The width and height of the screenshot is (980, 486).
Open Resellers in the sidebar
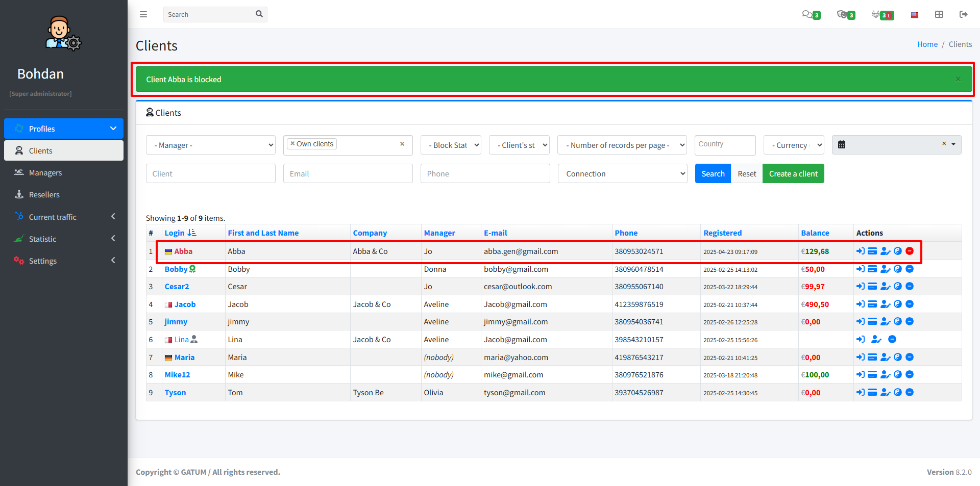click(x=44, y=195)
